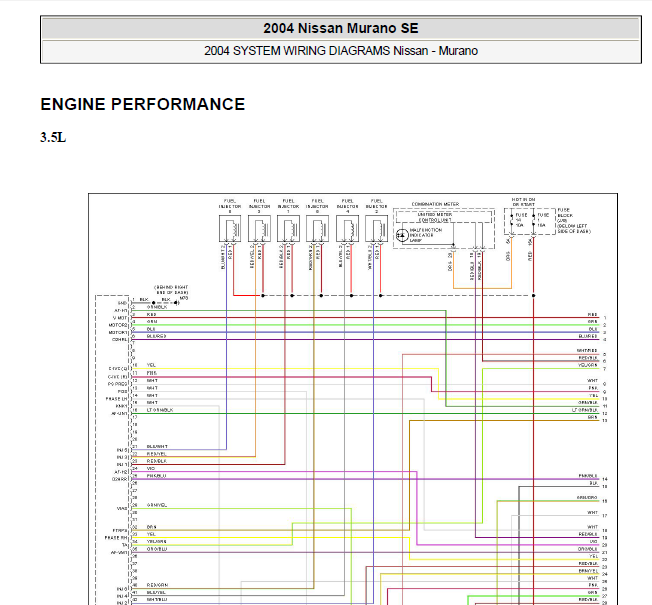Screen dimensions: 652x605
Task: Click the GRN/YEL wire label at pin 29
Action: tap(157, 505)
